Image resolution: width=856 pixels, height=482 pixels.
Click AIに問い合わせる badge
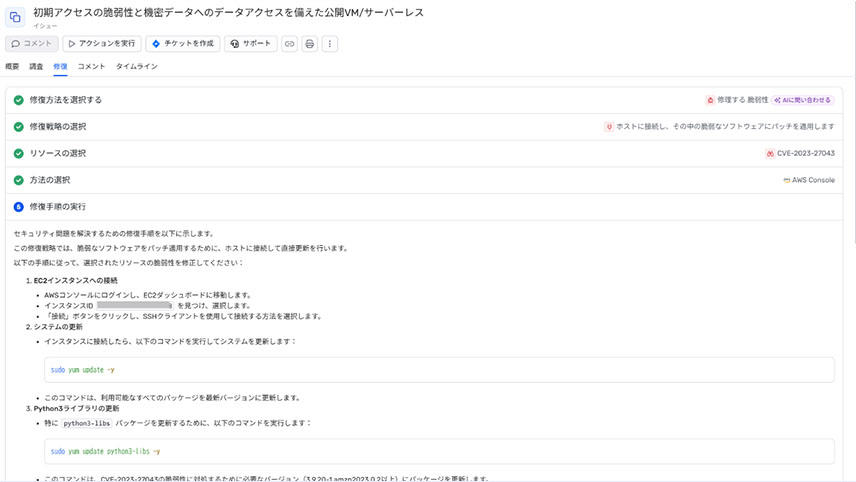802,100
